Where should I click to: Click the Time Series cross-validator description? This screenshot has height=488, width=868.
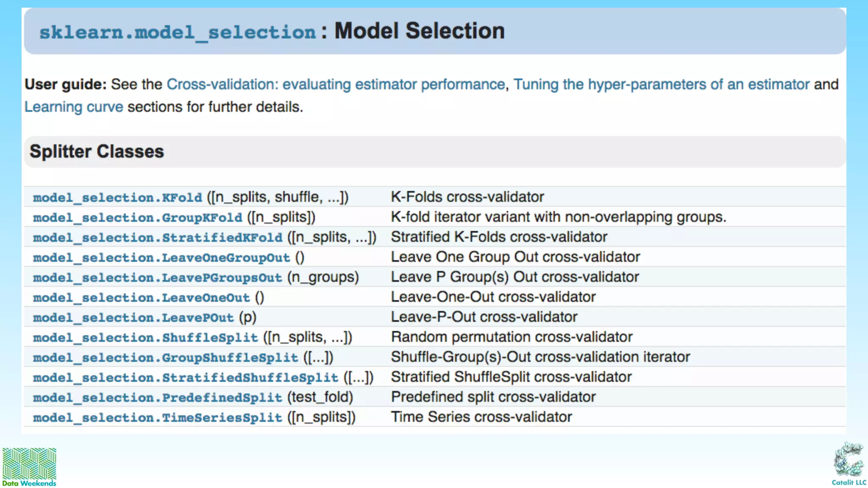coord(481,417)
